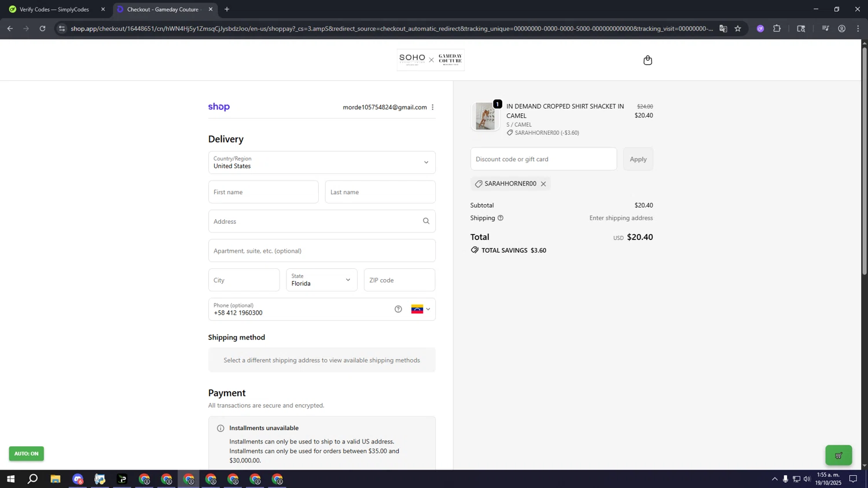Open the browser Extensions puzzle icon
868x488 pixels.
(777, 28)
